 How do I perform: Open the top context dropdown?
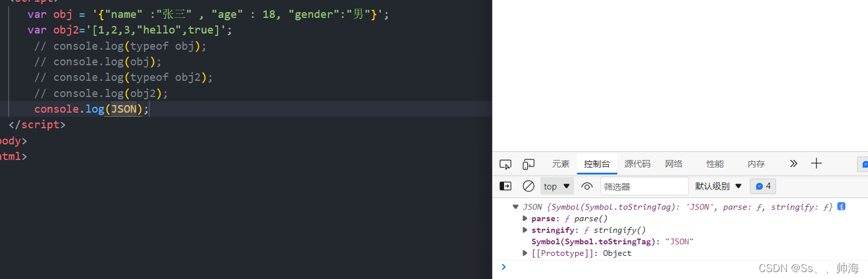(x=557, y=186)
